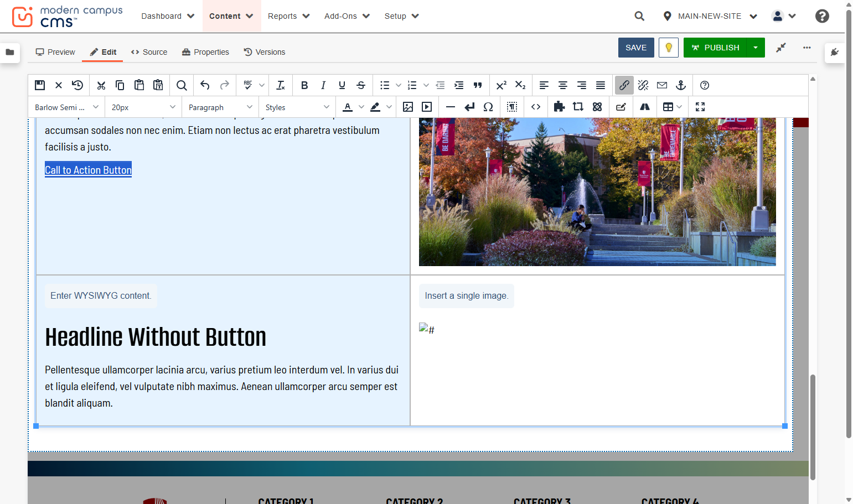Insert an anchor
Screen dimensions: 853x504
click(x=681, y=85)
